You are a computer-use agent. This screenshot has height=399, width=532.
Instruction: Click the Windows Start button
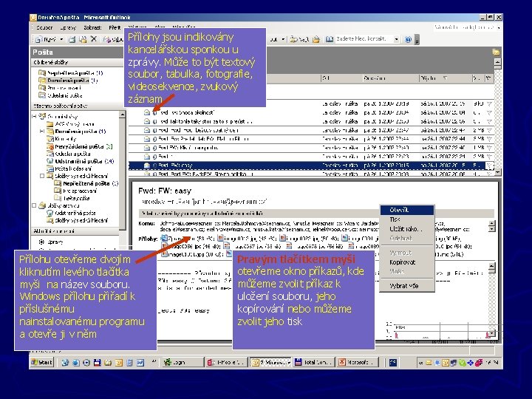tap(42, 362)
